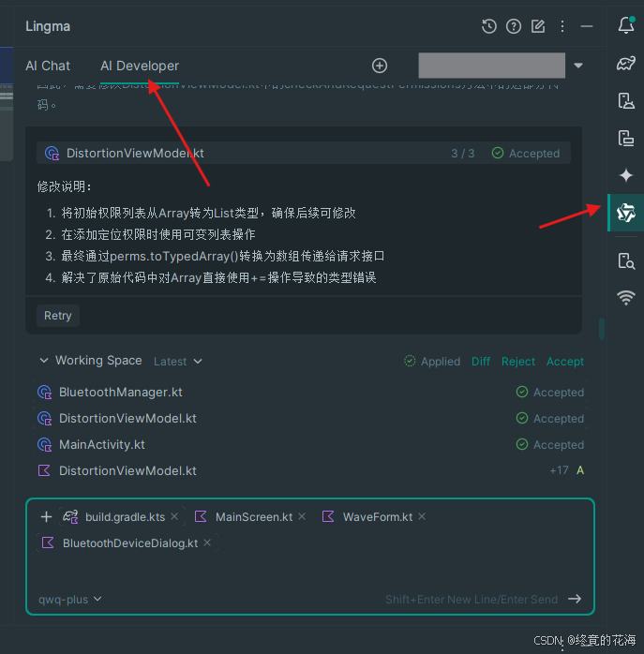The height and width of the screenshot is (654, 644).
Task: Open the Device Explorer sidebar icon
Action: (626, 261)
